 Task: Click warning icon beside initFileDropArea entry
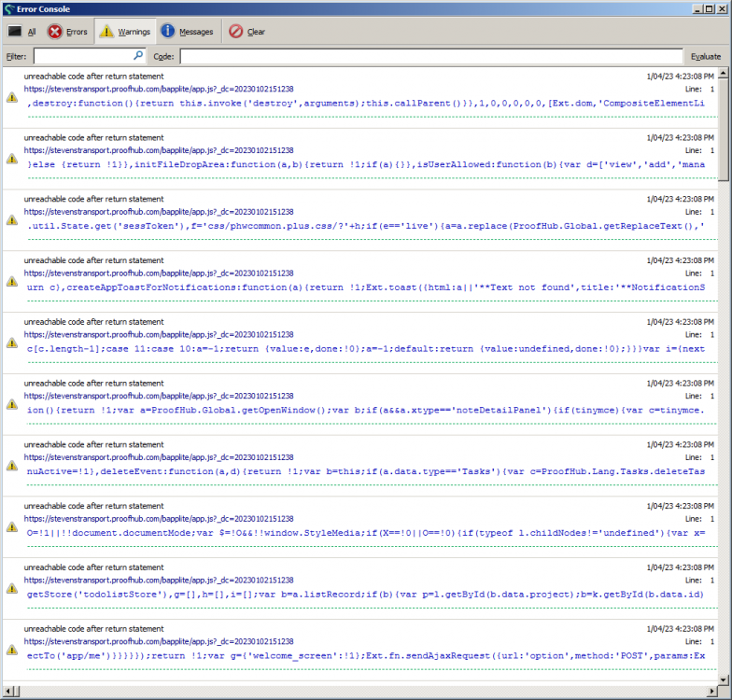11,158
